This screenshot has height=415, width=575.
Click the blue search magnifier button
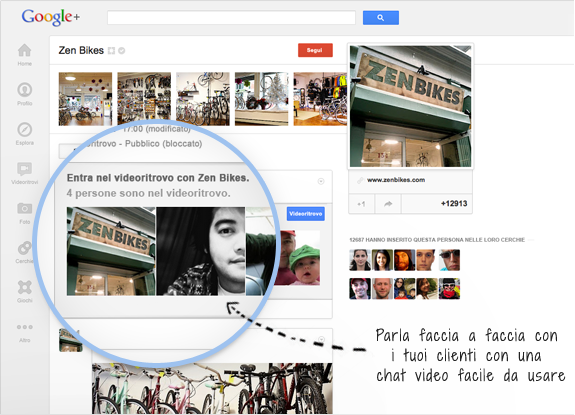point(381,18)
